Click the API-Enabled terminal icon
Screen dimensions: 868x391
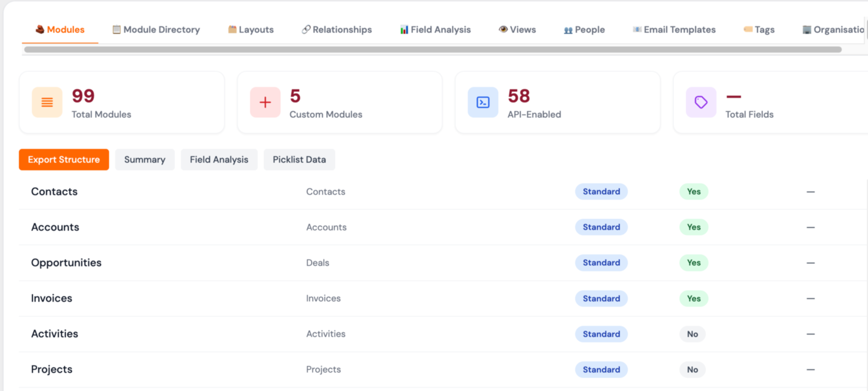pos(482,102)
